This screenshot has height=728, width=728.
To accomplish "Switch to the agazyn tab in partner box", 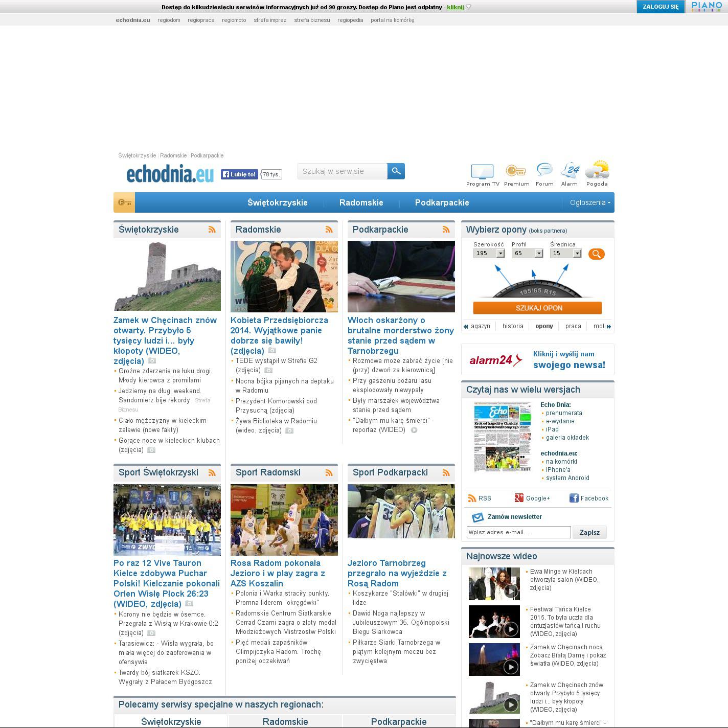I will [481, 326].
